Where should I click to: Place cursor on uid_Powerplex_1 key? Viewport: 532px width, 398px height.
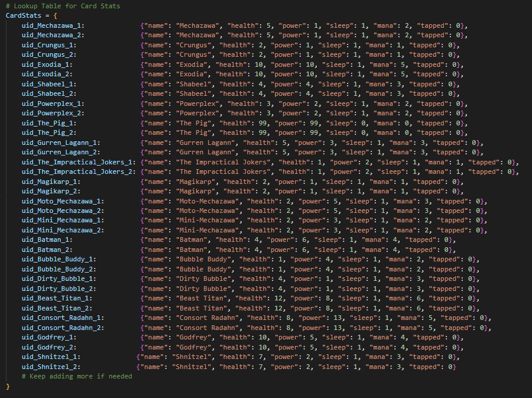pos(53,103)
